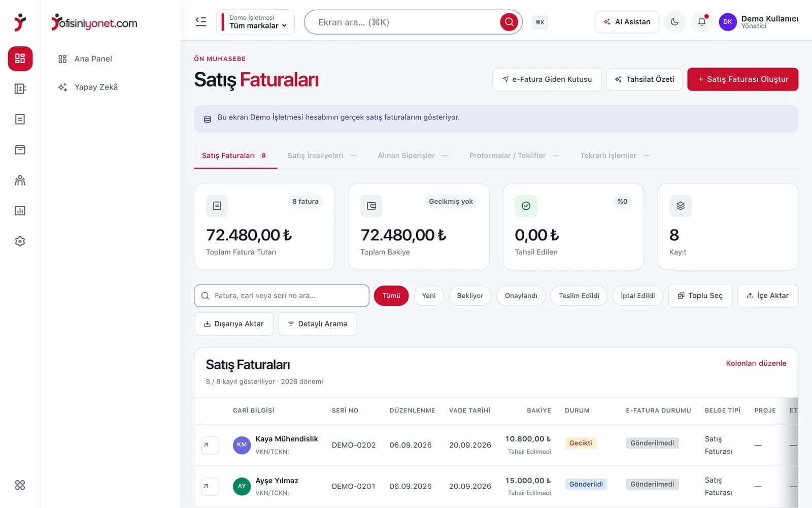This screenshot has height=508, width=812.
Task: Open the customers people icon in sidebar
Action: [20, 180]
